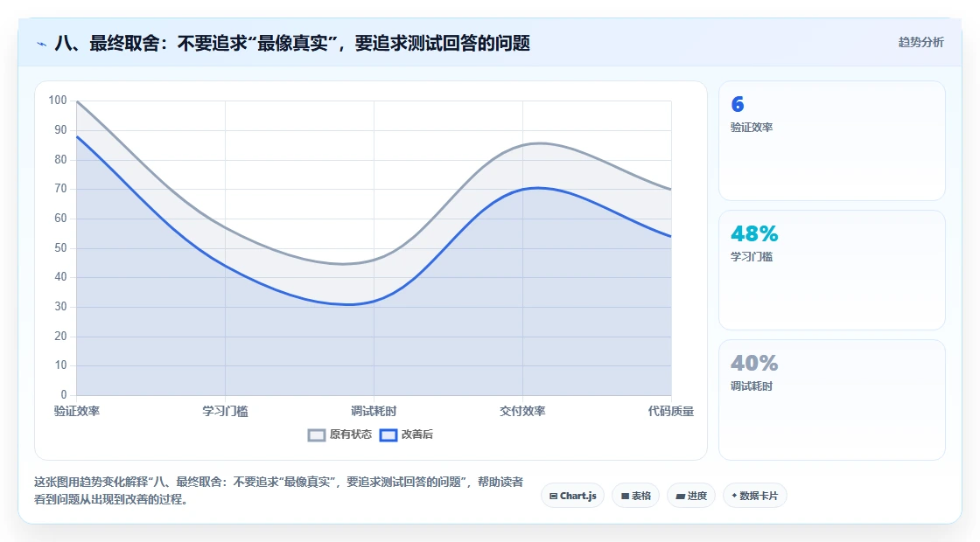
Task: Click the 改善后 legend label
Action: [416, 434]
